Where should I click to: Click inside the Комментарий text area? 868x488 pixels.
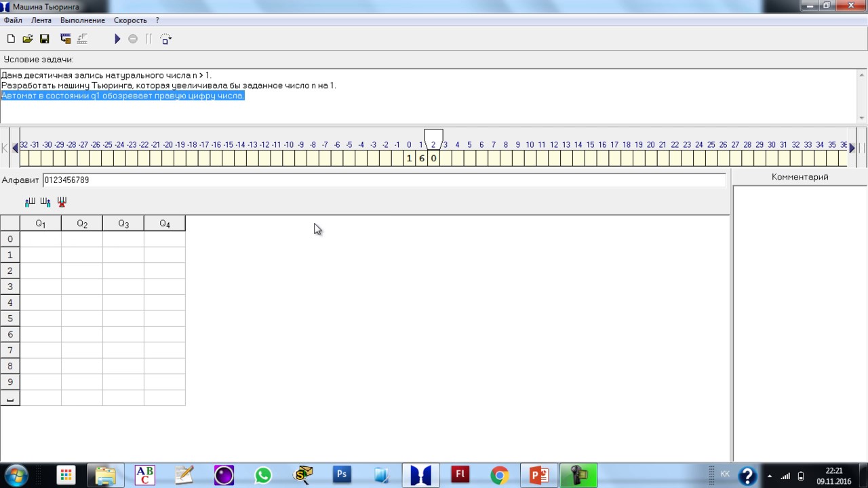[x=800, y=323]
